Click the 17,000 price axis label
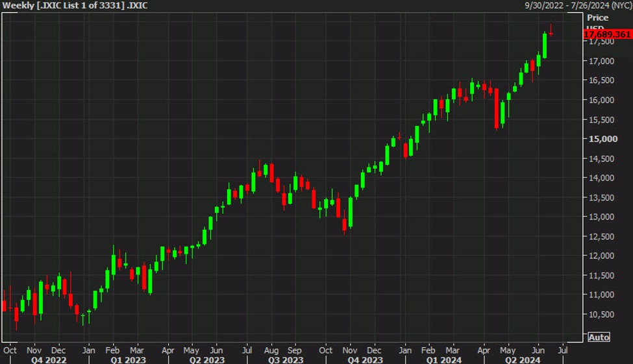Screen dimensions: 633x364 tap(601, 62)
